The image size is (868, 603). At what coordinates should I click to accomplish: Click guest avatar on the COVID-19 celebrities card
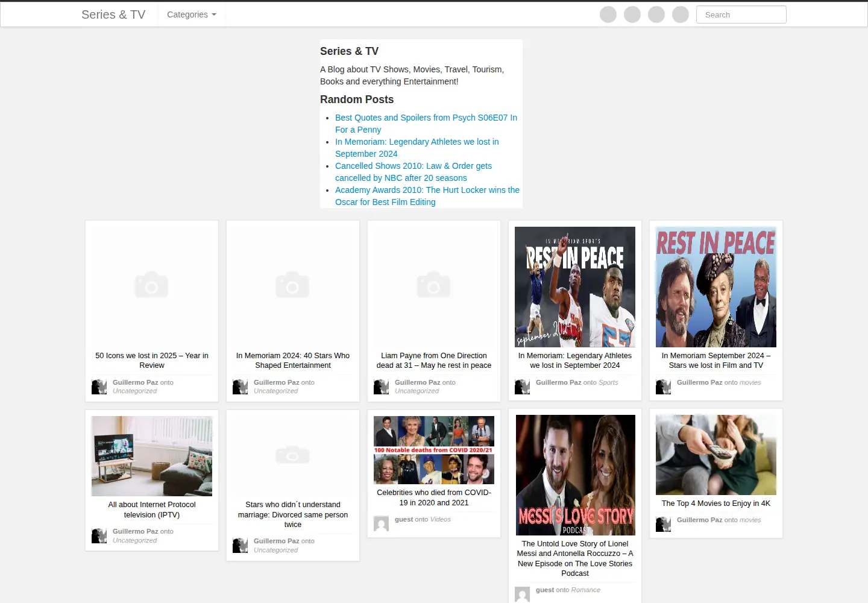(x=381, y=523)
